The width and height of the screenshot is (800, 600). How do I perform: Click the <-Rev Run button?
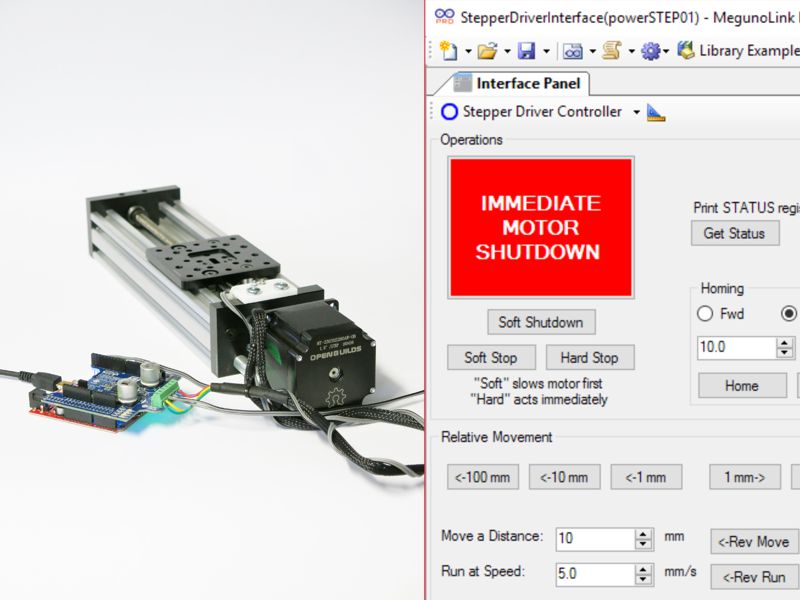tap(754, 577)
